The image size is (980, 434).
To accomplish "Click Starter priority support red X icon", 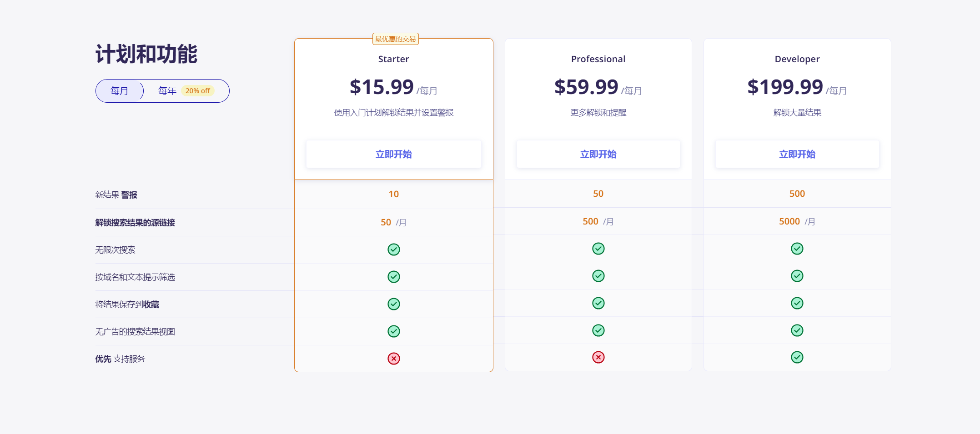I will 393,359.
